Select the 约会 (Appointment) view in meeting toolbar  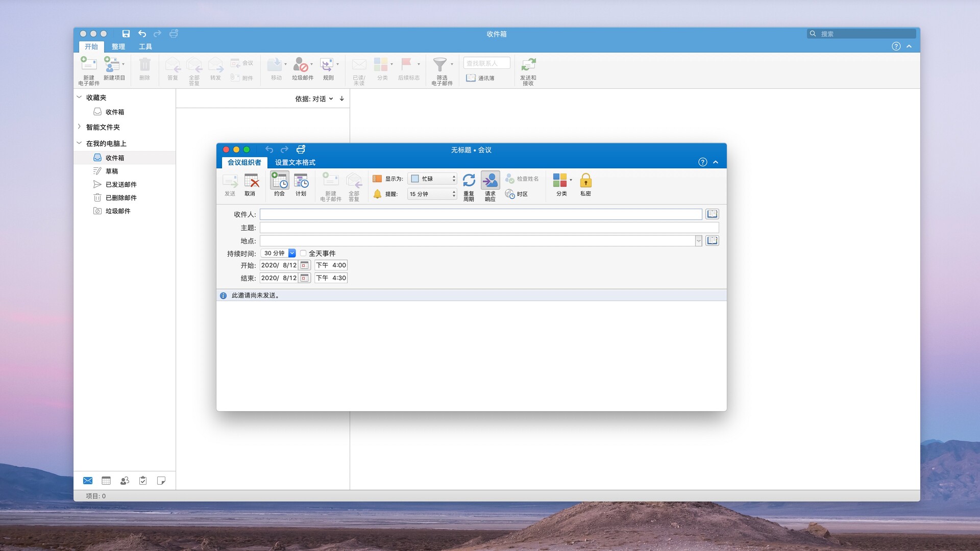click(x=279, y=185)
